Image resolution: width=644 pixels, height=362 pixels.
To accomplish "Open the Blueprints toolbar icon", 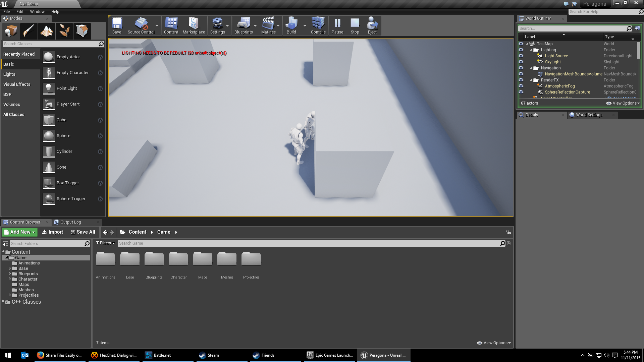I will (244, 26).
